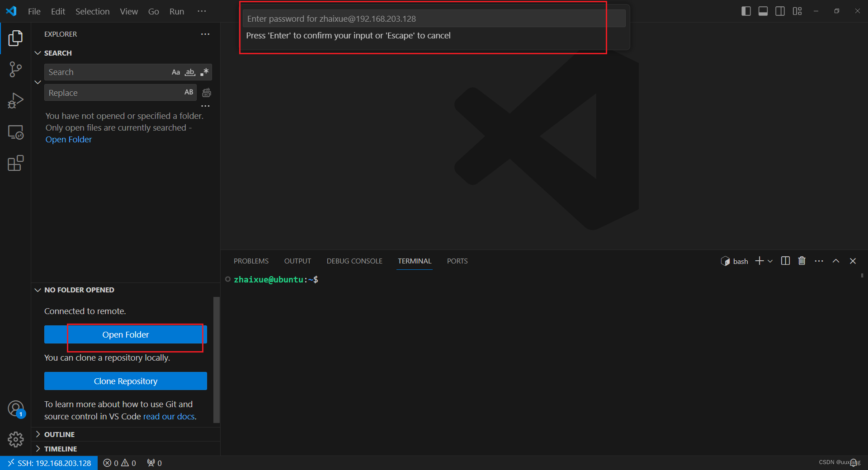Open the Extensions view

pos(15,163)
